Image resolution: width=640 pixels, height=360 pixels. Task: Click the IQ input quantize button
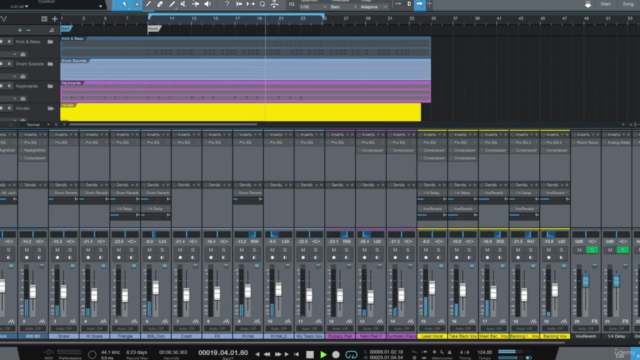(291, 4)
